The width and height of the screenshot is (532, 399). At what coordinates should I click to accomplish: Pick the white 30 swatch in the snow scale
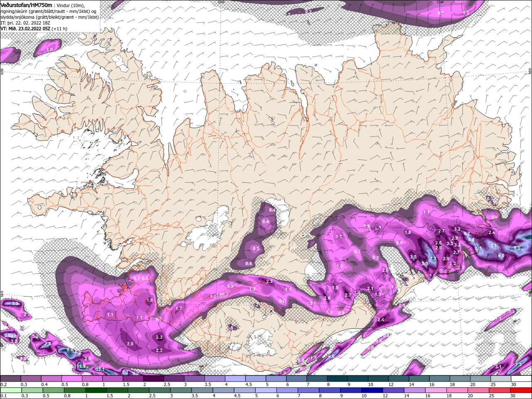tap(521, 379)
